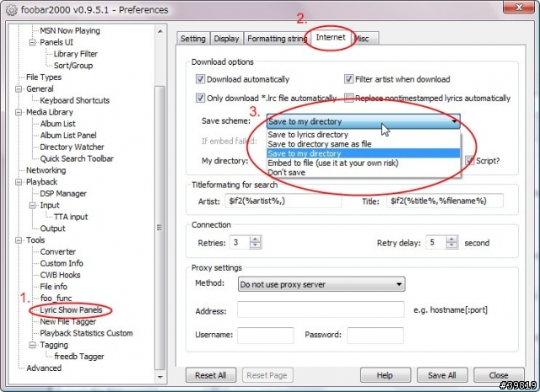Collapse the Media Library tree node

[19, 112]
